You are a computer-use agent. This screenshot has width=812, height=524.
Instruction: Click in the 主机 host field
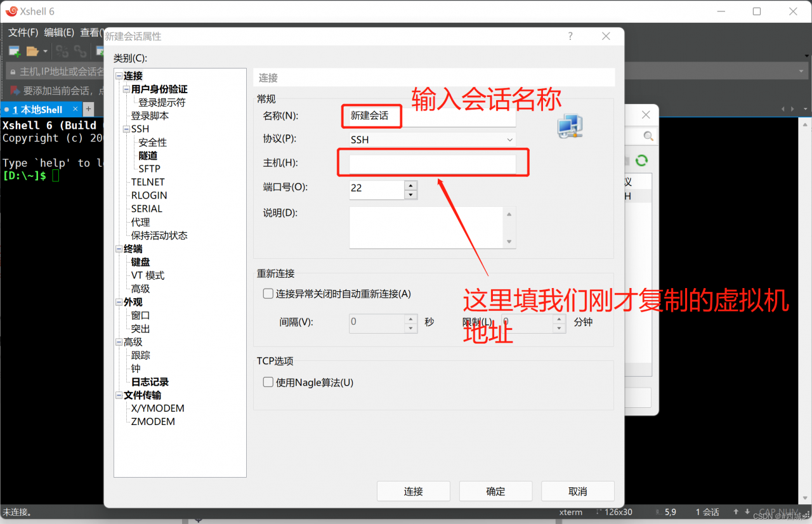[432, 164]
